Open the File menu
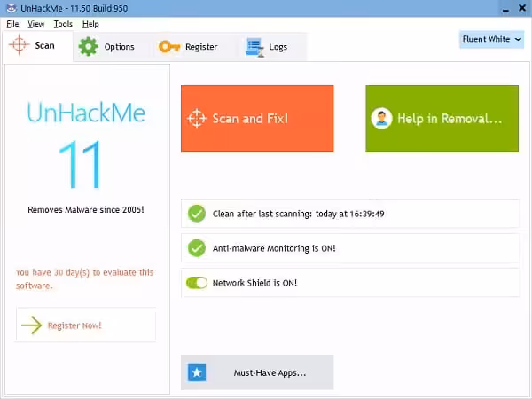Image resolution: width=532 pixels, height=399 pixels. pyautogui.click(x=12, y=24)
